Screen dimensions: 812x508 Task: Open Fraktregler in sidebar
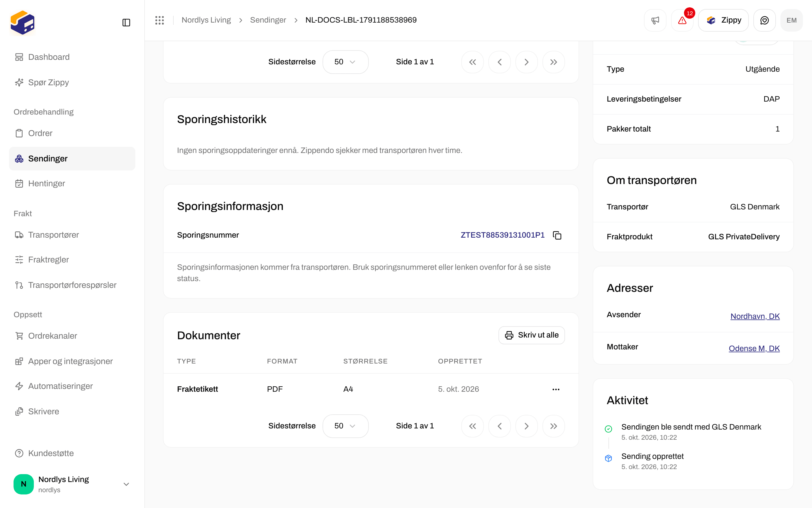coord(72,259)
